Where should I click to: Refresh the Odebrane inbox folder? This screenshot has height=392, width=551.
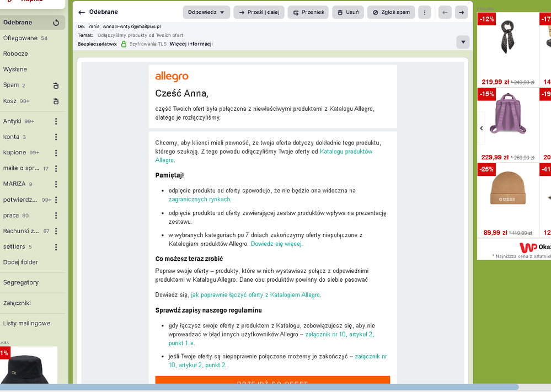56,23
